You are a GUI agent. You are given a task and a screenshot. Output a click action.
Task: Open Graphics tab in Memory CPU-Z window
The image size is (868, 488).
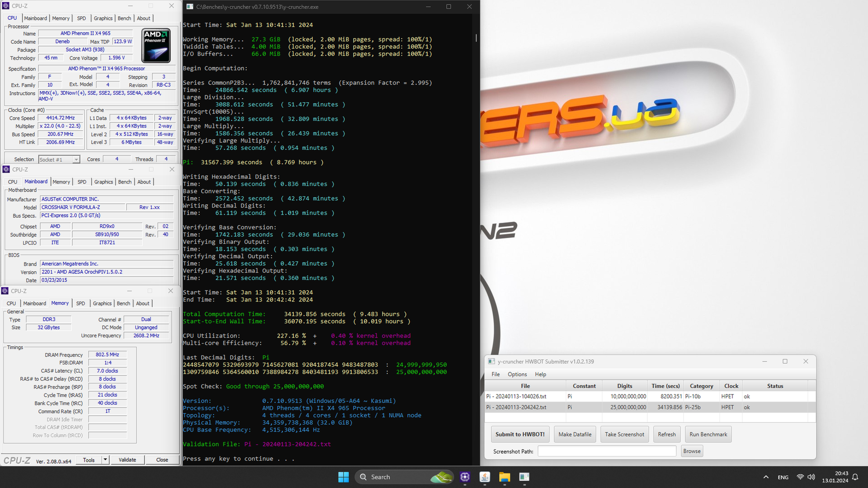click(102, 303)
